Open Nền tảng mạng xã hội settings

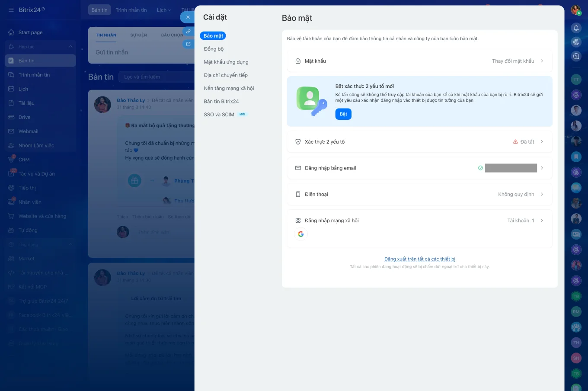(x=229, y=88)
